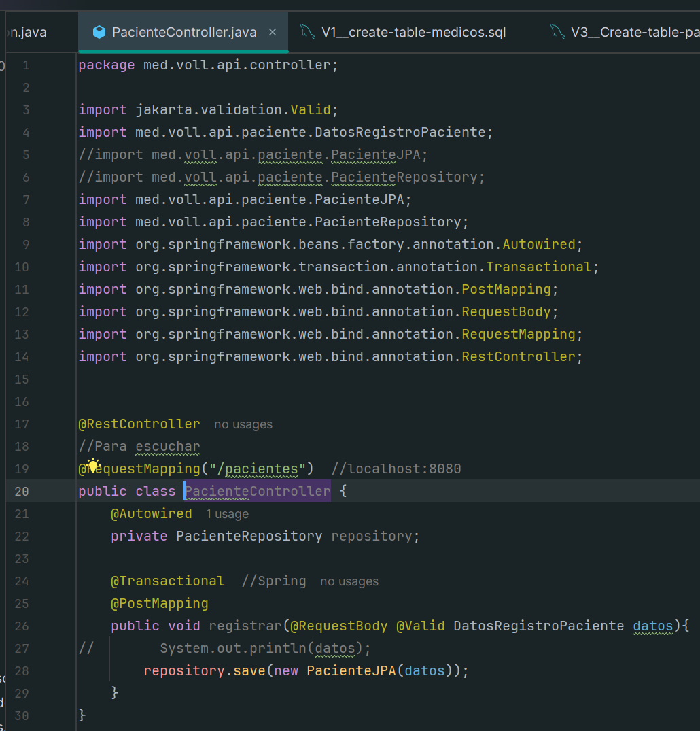Switch to the PacienteController.java tab

click(x=183, y=32)
